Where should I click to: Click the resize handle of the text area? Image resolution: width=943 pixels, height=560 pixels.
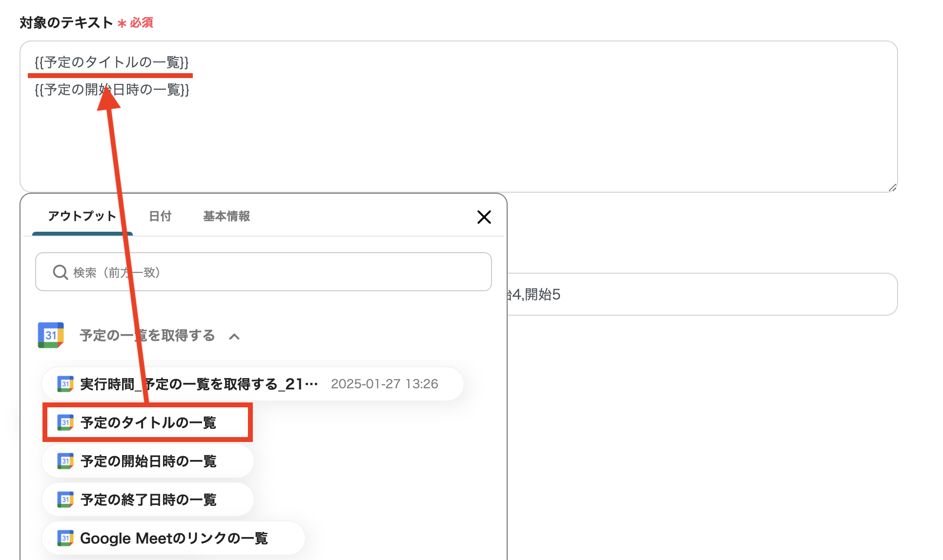[892, 187]
